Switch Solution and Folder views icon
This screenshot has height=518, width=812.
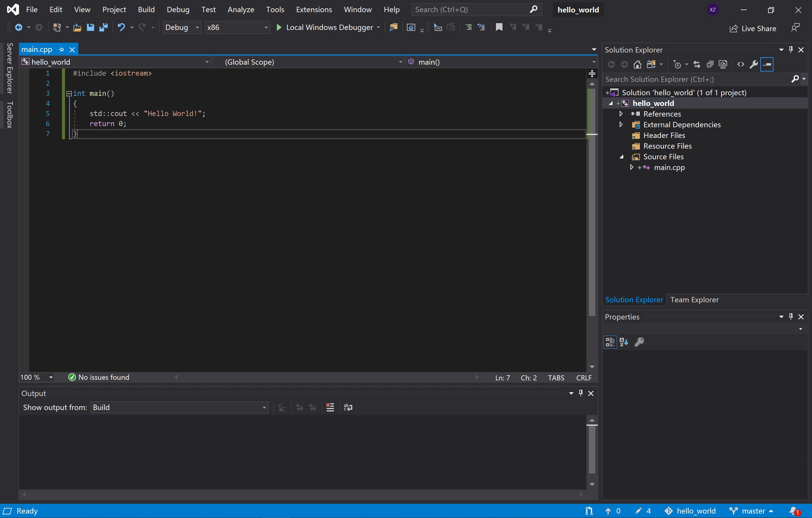(x=651, y=64)
